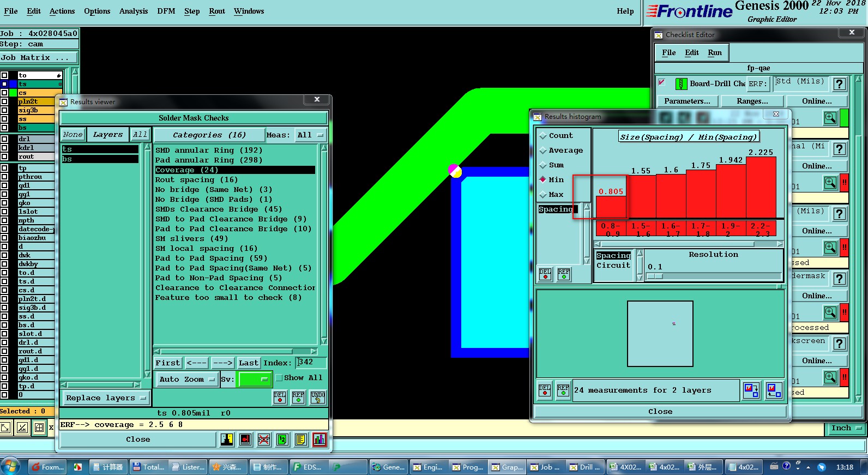Image resolution: width=868 pixels, height=475 pixels.
Task: Click the green numbered page icon
Action: (282, 439)
